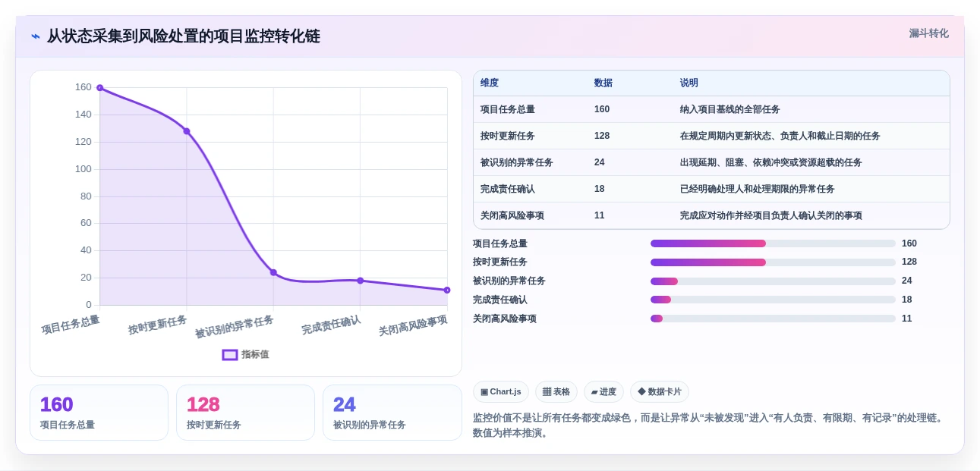
Task: Click the 按时更新任务 progress bar
Action: tap(773, 262)
